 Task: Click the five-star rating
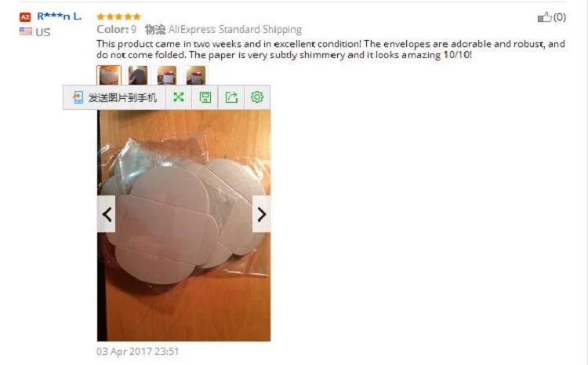118,16
